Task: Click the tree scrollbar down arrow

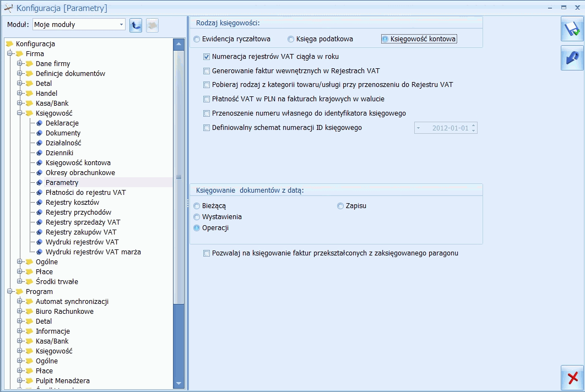Action: 178,383
